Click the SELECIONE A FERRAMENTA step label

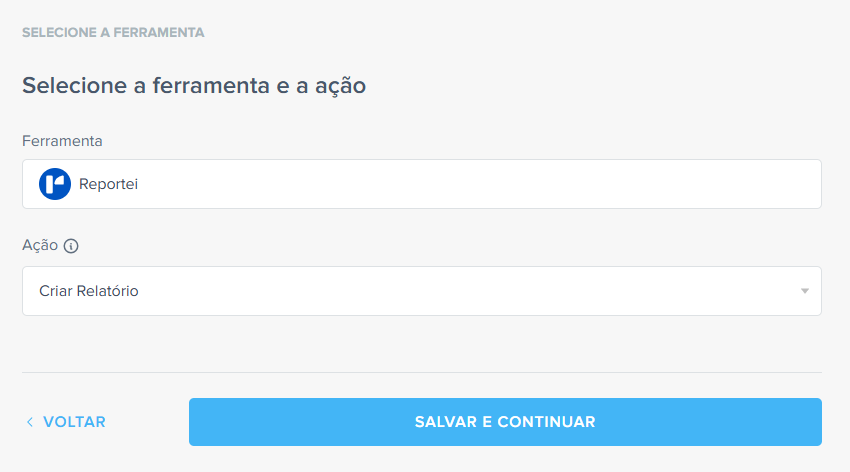coord(113,32)
